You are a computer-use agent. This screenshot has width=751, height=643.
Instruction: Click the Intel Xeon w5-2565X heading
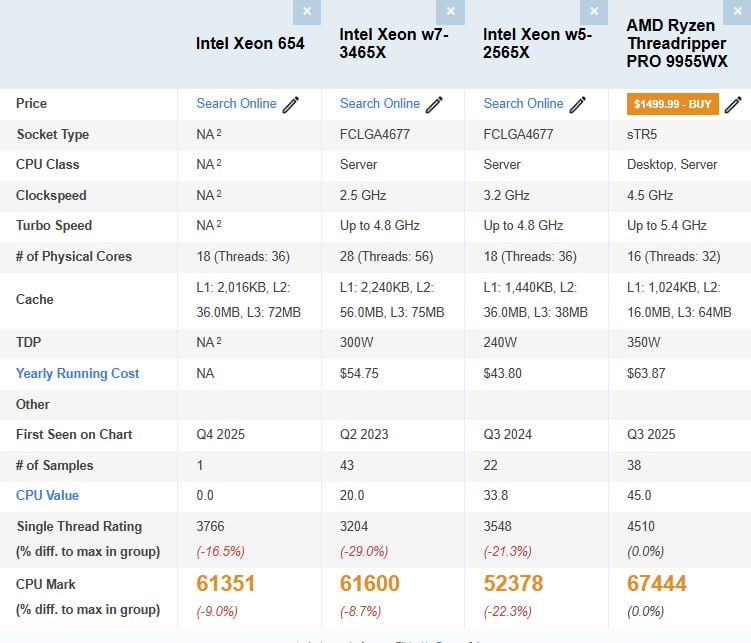[537, 43]
